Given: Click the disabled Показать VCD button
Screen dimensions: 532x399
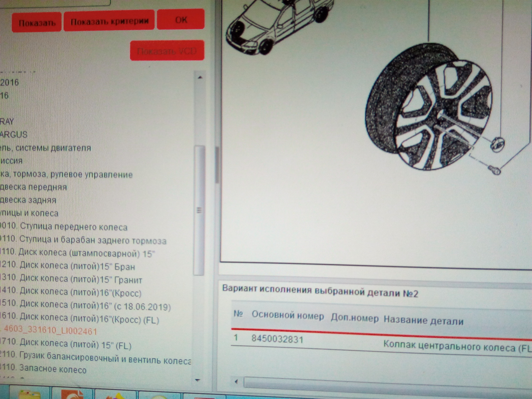Looking at the screenshot, I should [x=167, y=51].
